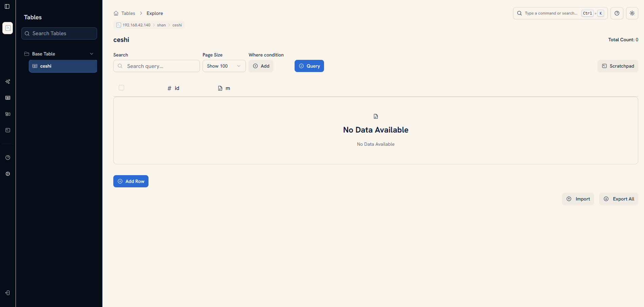Click the ceshi breadcrumb chip
Image resolution: width=644 pixels, height=307 pixels.
pyautogui.click(x=177, y=25)
